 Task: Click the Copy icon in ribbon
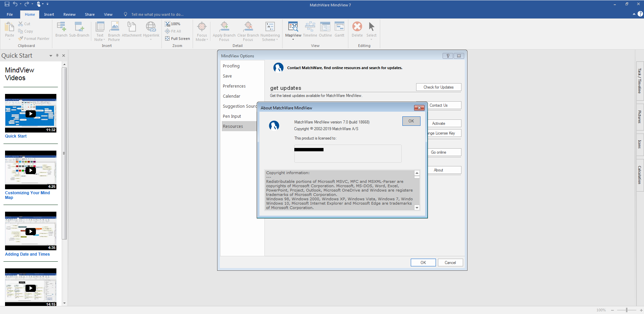(x=21, y=31)
